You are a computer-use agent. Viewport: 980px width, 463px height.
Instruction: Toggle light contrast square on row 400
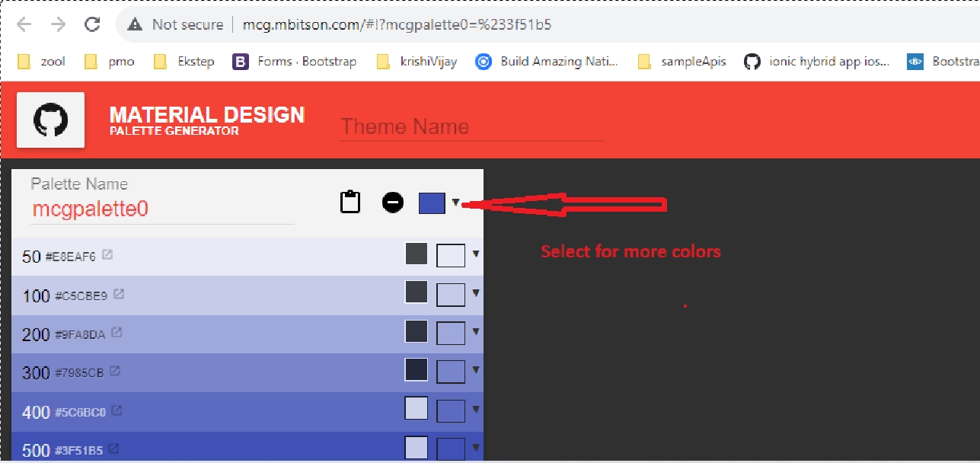[x=417, y=409]
